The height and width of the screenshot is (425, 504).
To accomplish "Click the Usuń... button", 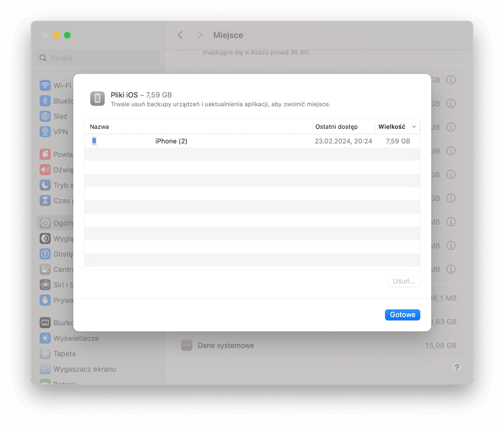I will 404,281.
